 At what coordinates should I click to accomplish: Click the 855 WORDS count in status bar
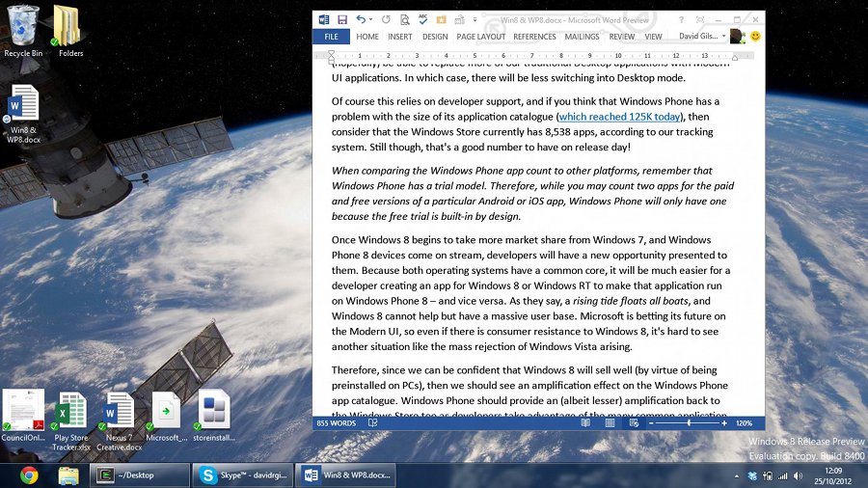pyautogui.click(x=336, y=423)
